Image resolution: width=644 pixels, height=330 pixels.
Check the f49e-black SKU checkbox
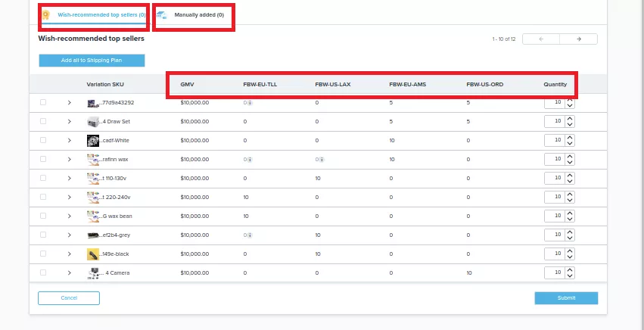[43, 254]
